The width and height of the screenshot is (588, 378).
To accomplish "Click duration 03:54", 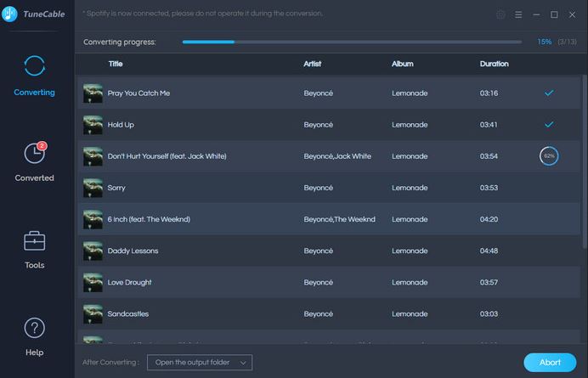I will click(x=489, y=156).
